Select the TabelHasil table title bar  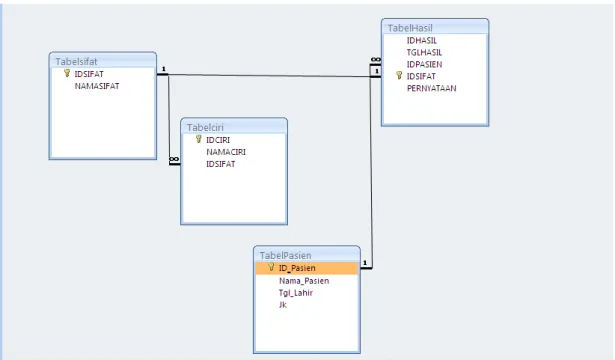coord(435,27)
